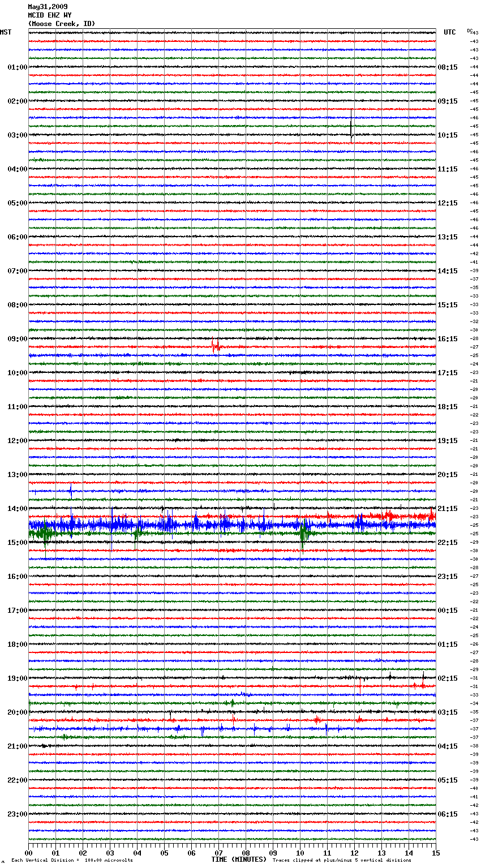481x868 pixels.
Task: Click the black spike on the 10:15 UTC trace
Action: click(x=351, y=124)
